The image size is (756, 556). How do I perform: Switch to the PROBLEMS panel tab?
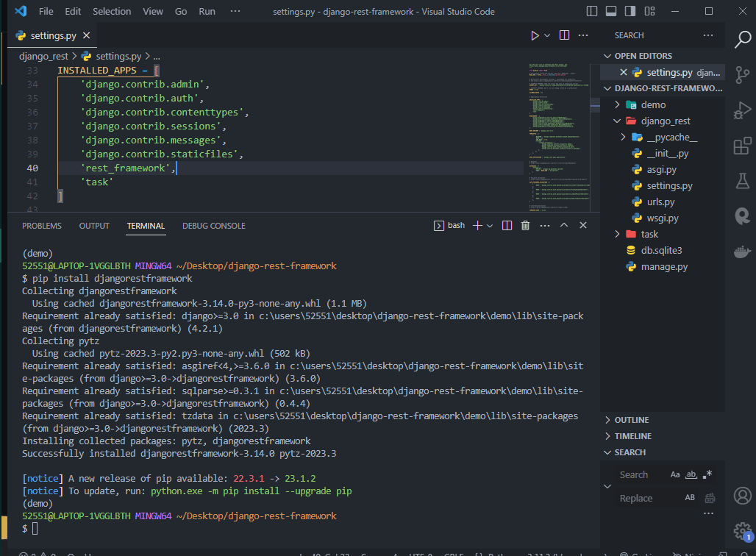[x=41, y=226]
